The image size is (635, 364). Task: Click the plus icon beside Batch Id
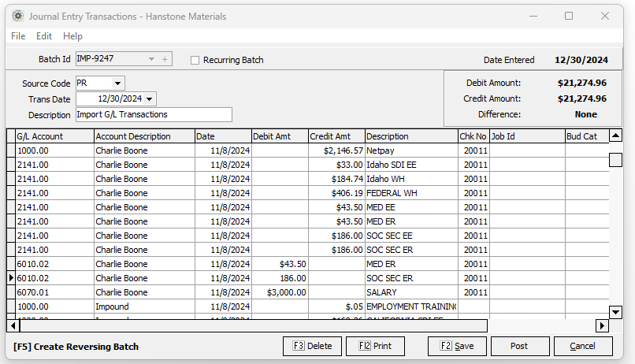click(x=165, y=60)
